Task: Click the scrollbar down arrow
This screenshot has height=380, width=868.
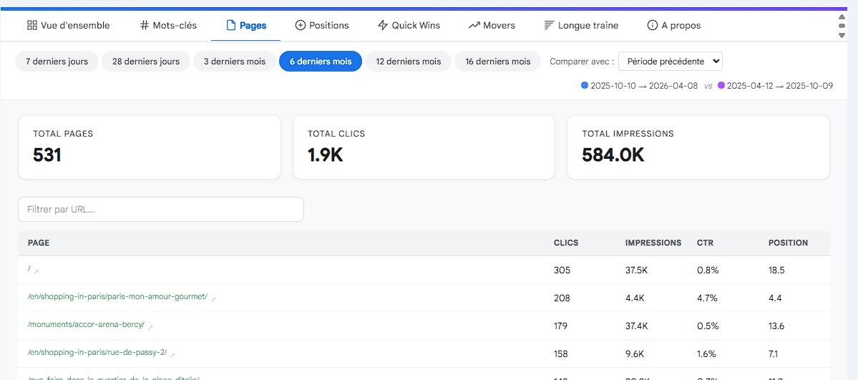Action: pyautogui.click(x=842, y=35)
